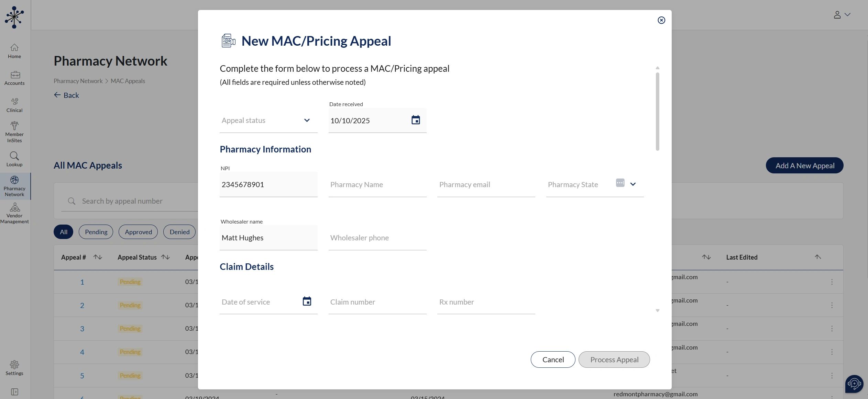The width and height of the screenshot is (868, 399).
Task: Open the support headset chat icon
Action: coord(854,383)
